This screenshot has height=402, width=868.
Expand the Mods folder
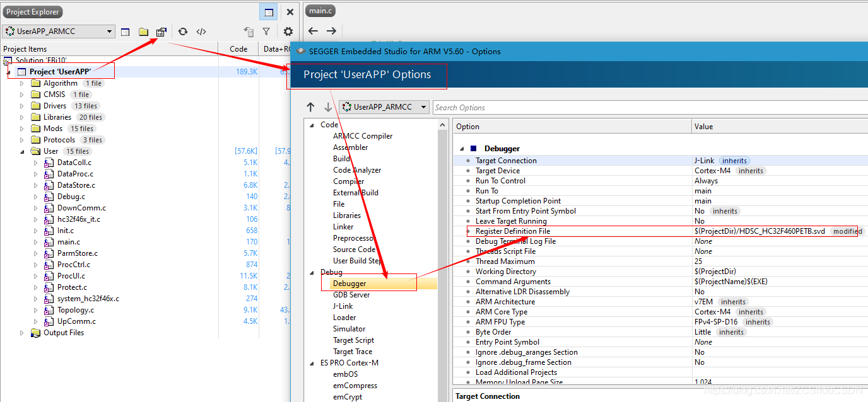21,129
